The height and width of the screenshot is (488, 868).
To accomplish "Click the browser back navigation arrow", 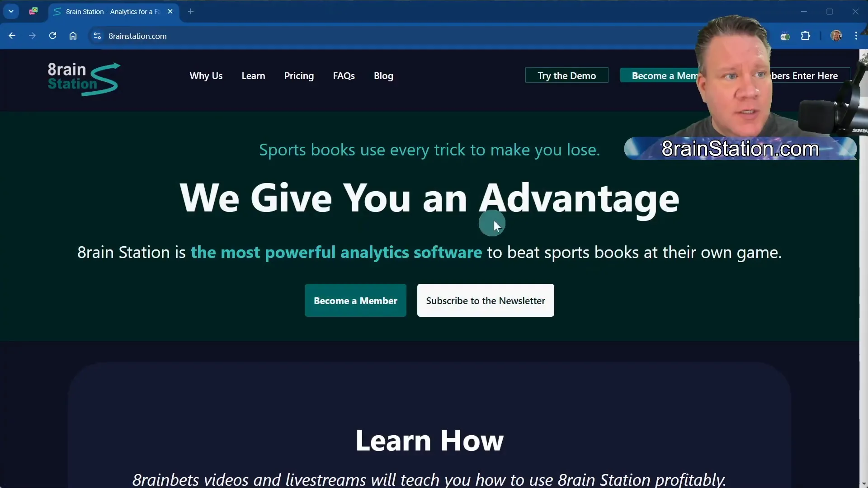I will click(x=12, y=36).
